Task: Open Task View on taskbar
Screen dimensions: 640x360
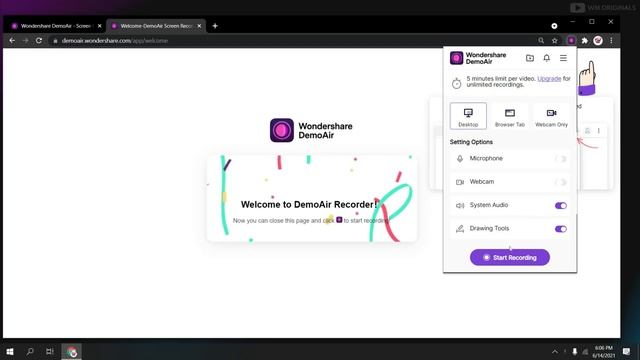Action: coord(50,351)
